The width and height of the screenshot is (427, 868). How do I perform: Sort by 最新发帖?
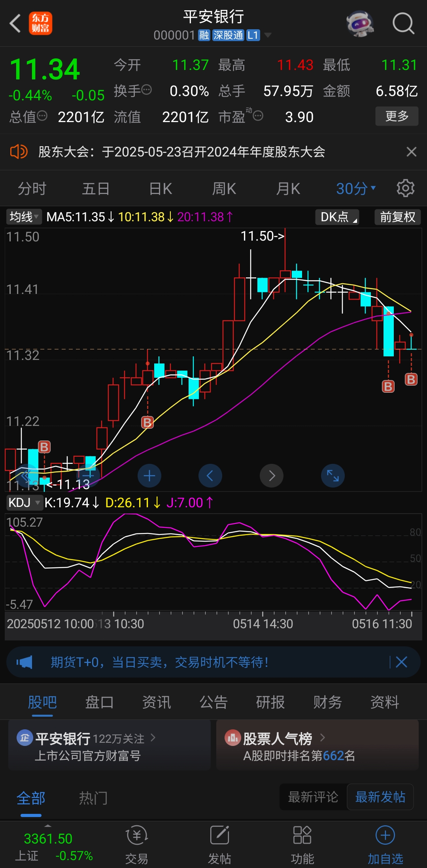(x=380, y=797)
